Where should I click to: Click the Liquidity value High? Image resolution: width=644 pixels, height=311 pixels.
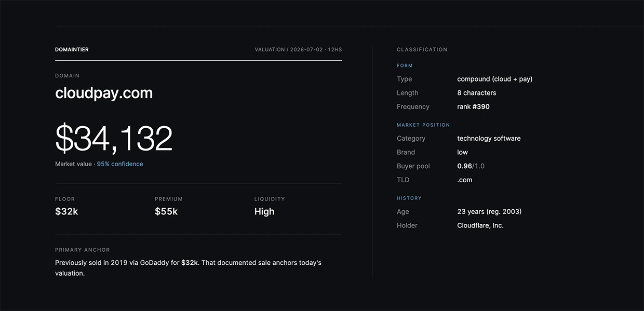[264, 211]
